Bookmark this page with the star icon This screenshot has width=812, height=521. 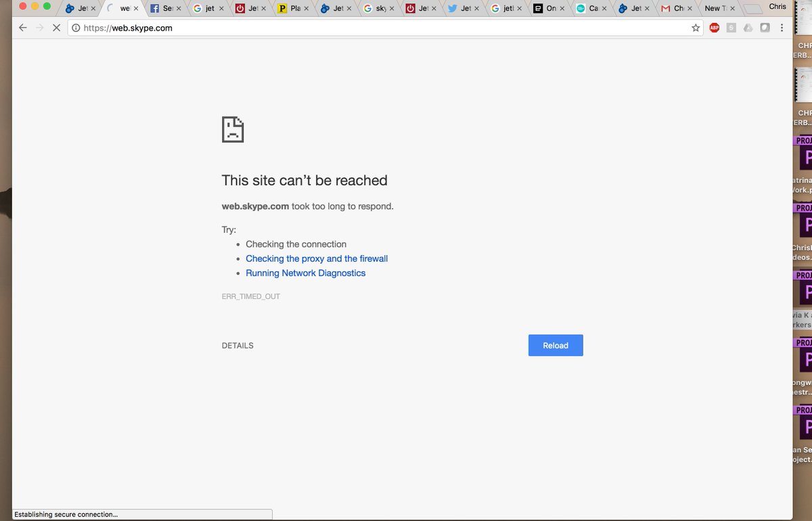coord(696,28)
